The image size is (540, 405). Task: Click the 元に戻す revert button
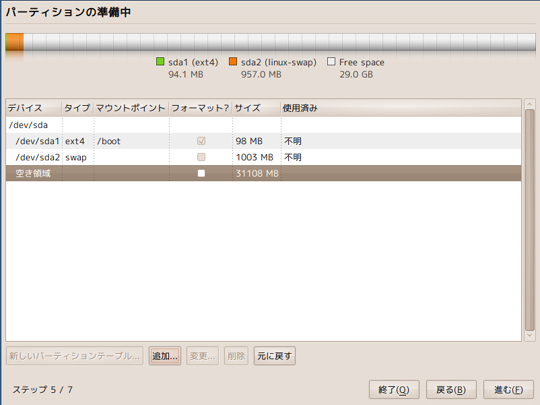pyautogui.click(x=274, y=356)
